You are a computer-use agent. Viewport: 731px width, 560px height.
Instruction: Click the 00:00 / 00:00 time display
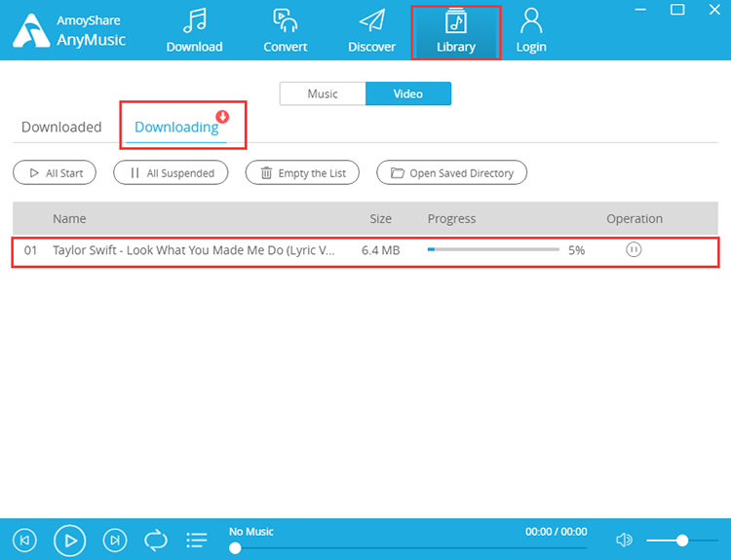(x=556, y=532)
